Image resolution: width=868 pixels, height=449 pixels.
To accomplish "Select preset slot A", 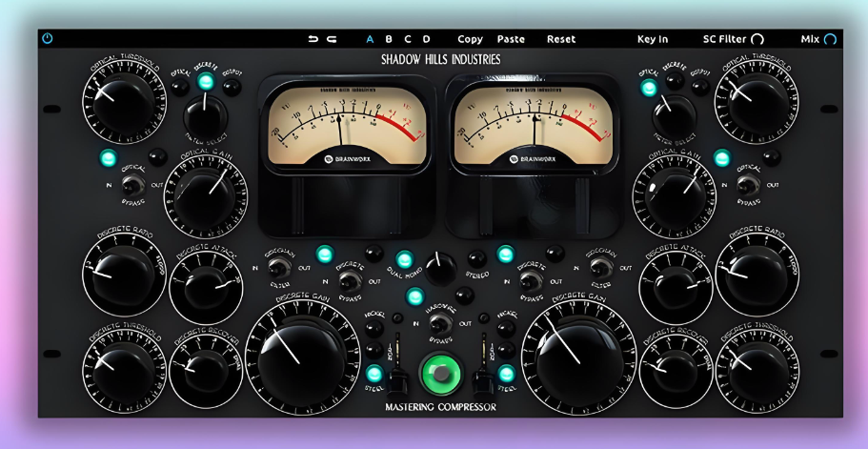I will 370,39.
